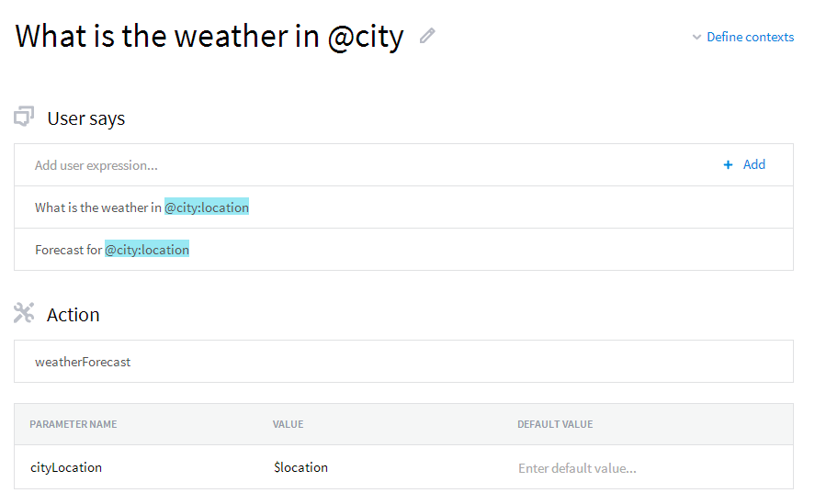
Task: Click the Enter default value field
Action: point(577,468)
